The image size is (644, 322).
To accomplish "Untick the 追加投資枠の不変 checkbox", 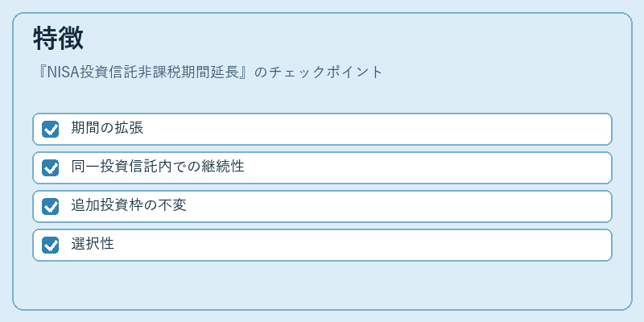I will pos(51,207).
